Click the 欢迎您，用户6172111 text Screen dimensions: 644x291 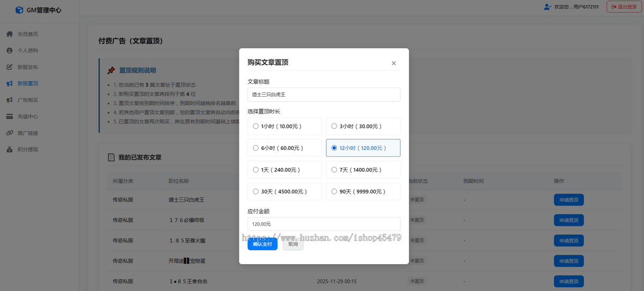[x=576, y=6]
